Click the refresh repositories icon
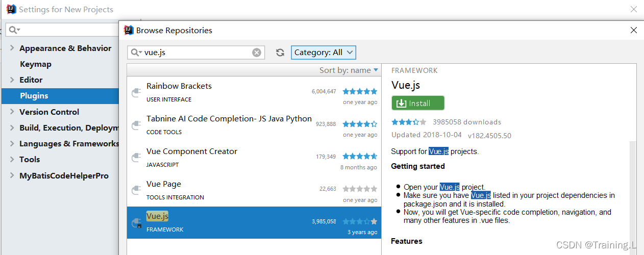 [x=280, y=53]
